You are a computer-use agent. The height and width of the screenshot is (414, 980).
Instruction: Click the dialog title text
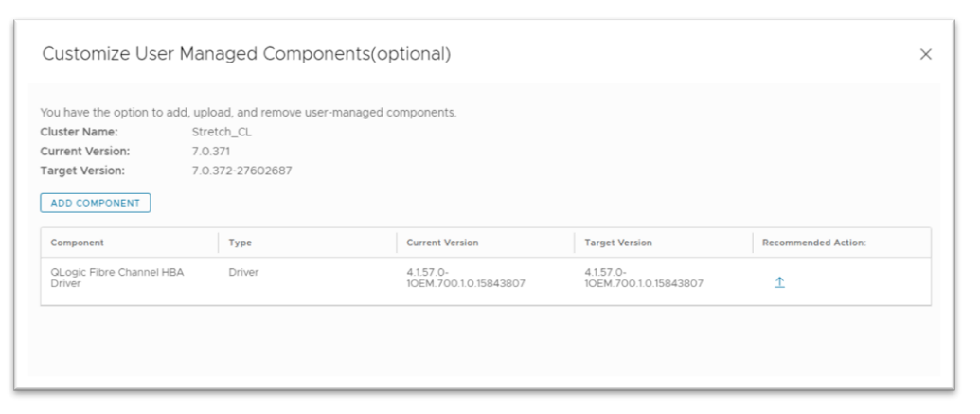pos(246,55)
